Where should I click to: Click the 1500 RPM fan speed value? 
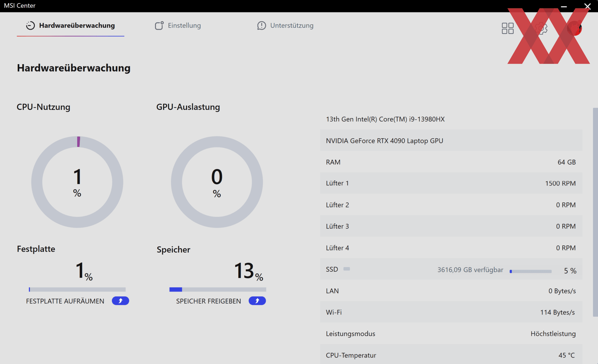pyautogui.click(x=560, y=183)
